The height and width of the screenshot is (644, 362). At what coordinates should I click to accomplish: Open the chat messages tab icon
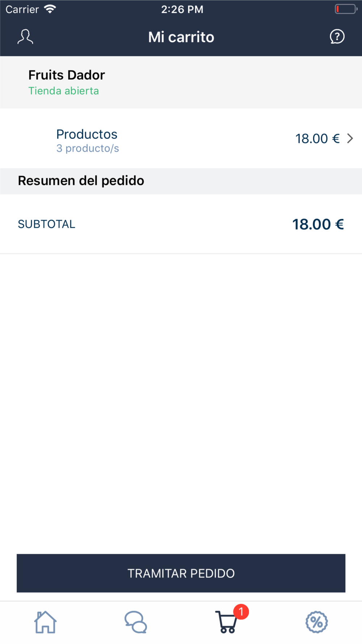coord(136,622)
